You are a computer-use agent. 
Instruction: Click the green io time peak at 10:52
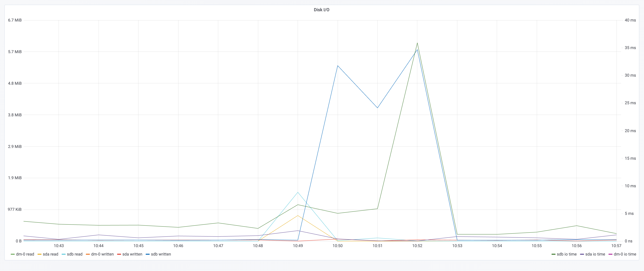tap(417, 43)
